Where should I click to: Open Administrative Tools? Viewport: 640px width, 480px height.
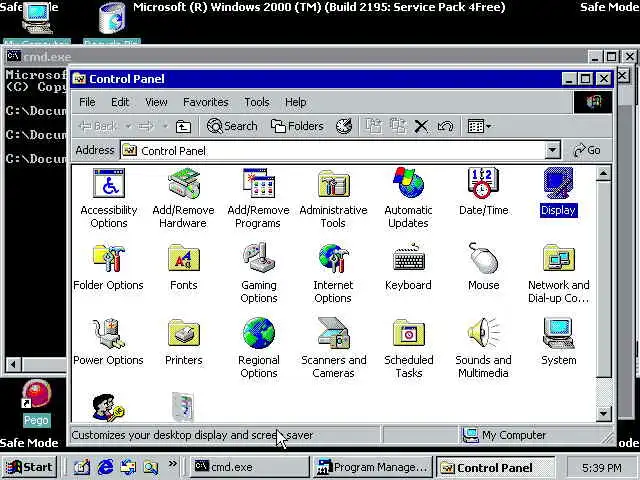[x=333, y=199]
